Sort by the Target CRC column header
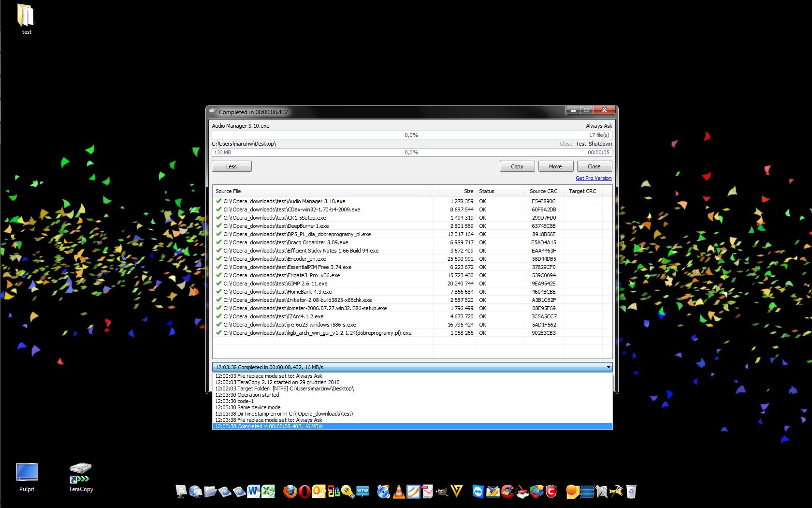This screenshot has height=508, width=812. 582,191
